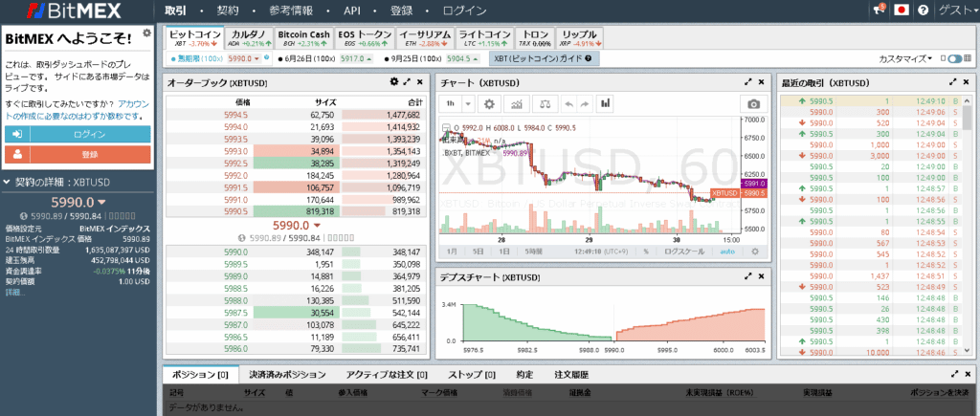Open the announcements megaphone icon
The width and height of the screenshot is (980, 416).
[x=880, y=10]
